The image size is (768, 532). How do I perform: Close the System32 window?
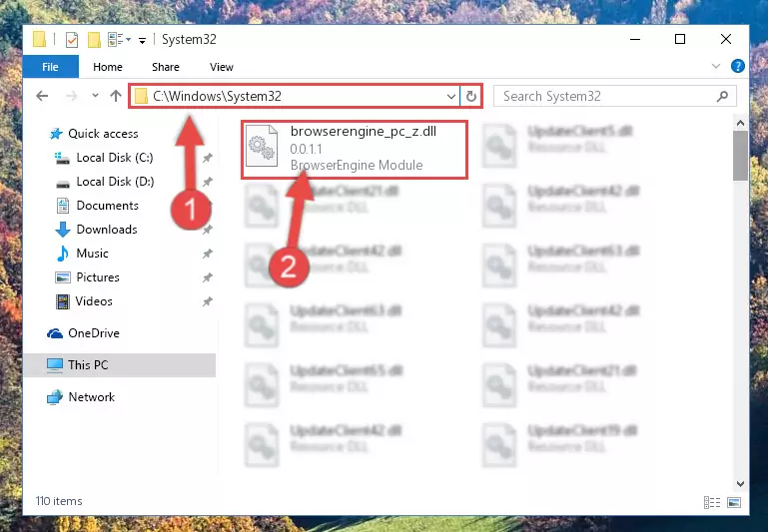(x=726, y=39)
